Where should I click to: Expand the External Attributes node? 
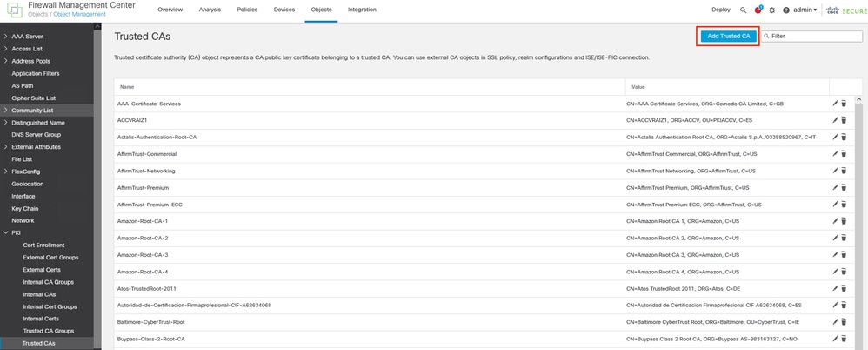click(x=5, y=147)
